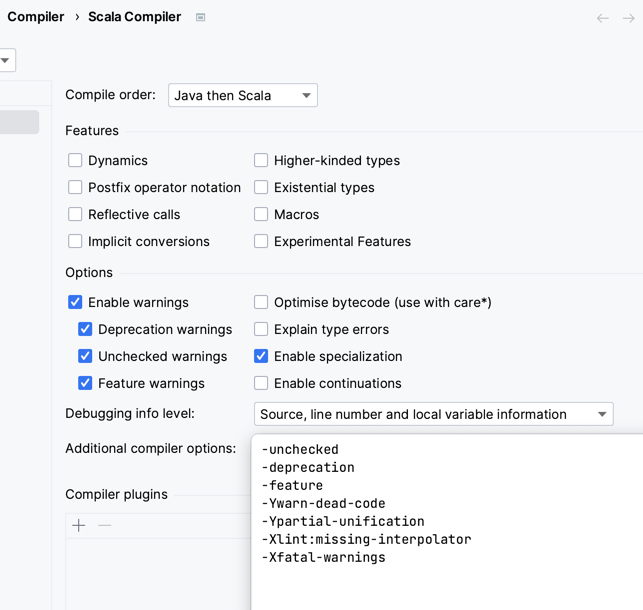Toggle Explain type errors checkbox

pos(261,329)
